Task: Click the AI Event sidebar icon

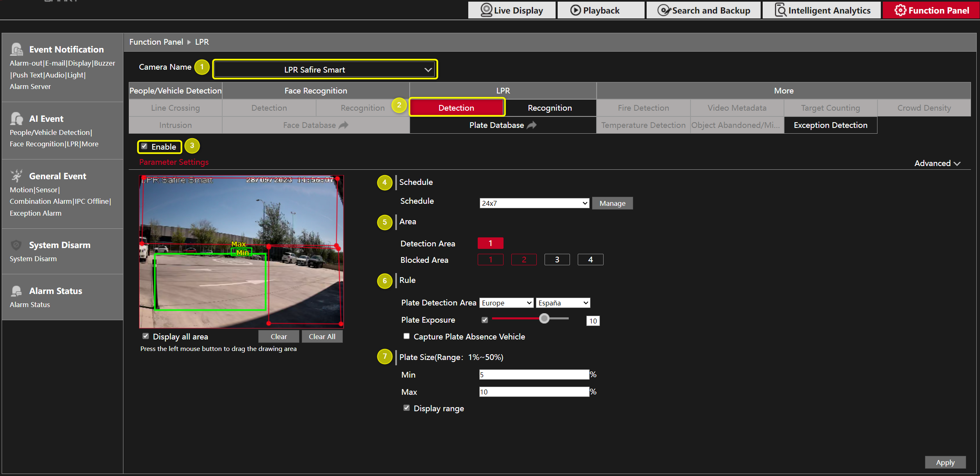Action: (x=16, y=118)
